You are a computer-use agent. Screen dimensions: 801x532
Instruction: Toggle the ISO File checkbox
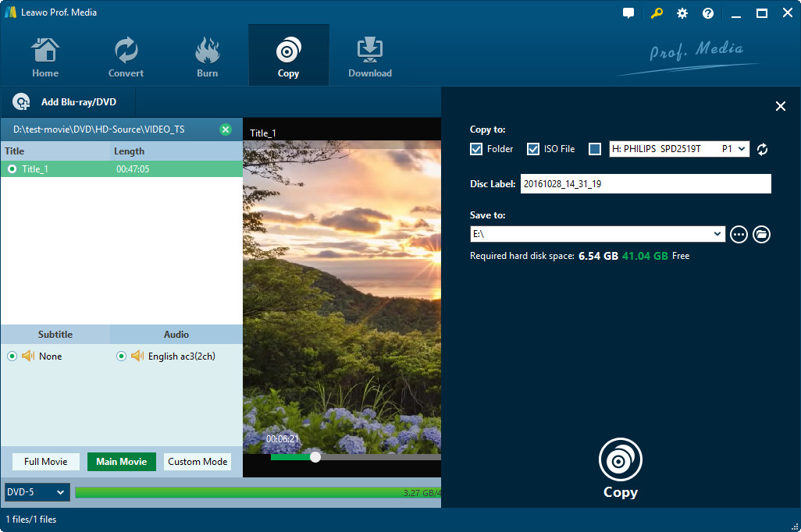click(533, 149)
